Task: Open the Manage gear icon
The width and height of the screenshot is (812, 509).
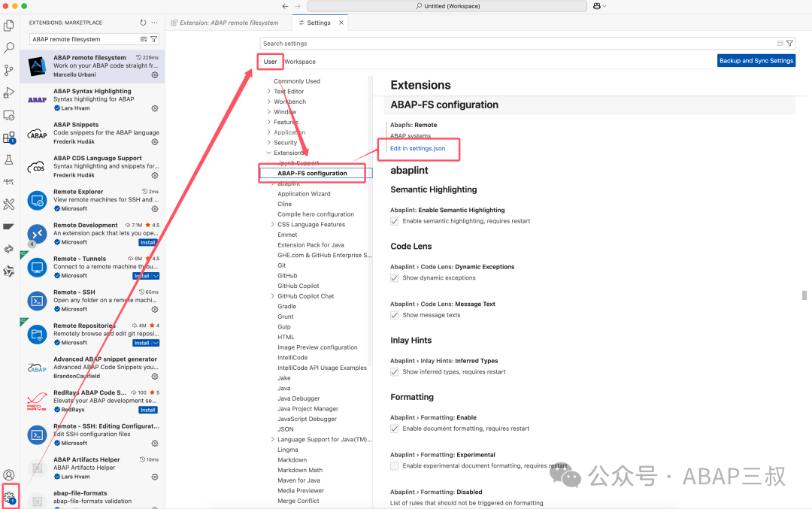Action: 9,498
